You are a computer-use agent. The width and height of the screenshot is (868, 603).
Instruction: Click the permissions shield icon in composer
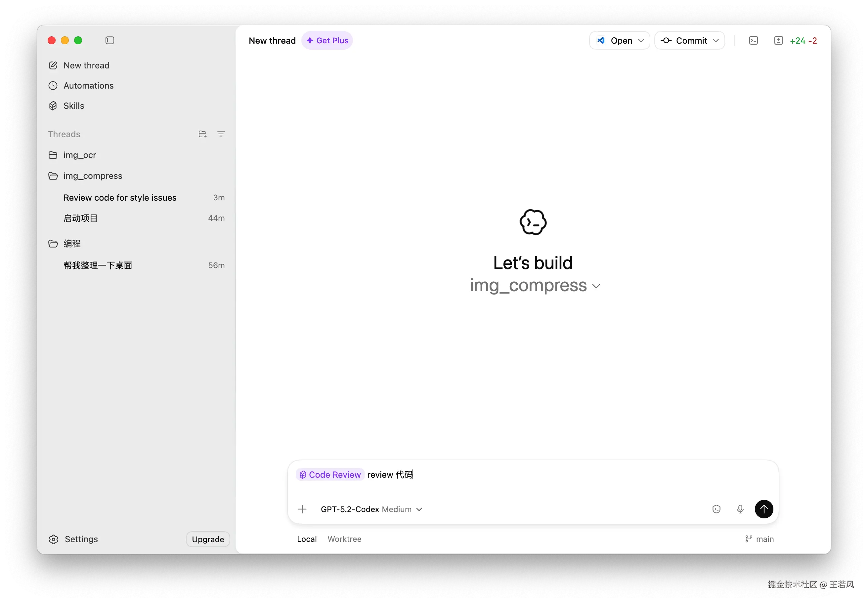pos(716,509)
